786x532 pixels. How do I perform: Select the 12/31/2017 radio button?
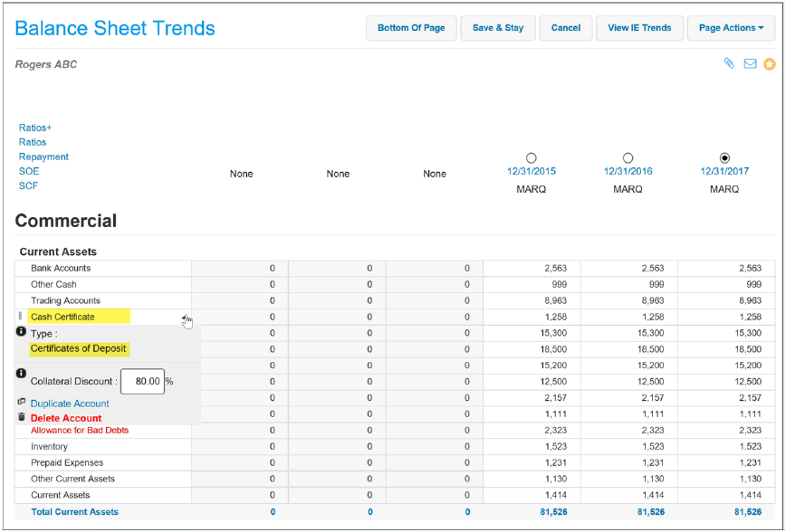[x=724, y=157]
